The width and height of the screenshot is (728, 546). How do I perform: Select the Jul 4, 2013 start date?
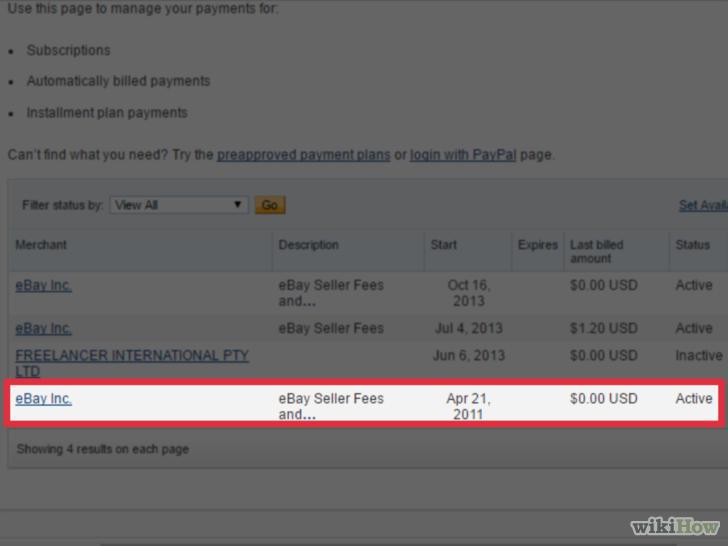point(468,328)
